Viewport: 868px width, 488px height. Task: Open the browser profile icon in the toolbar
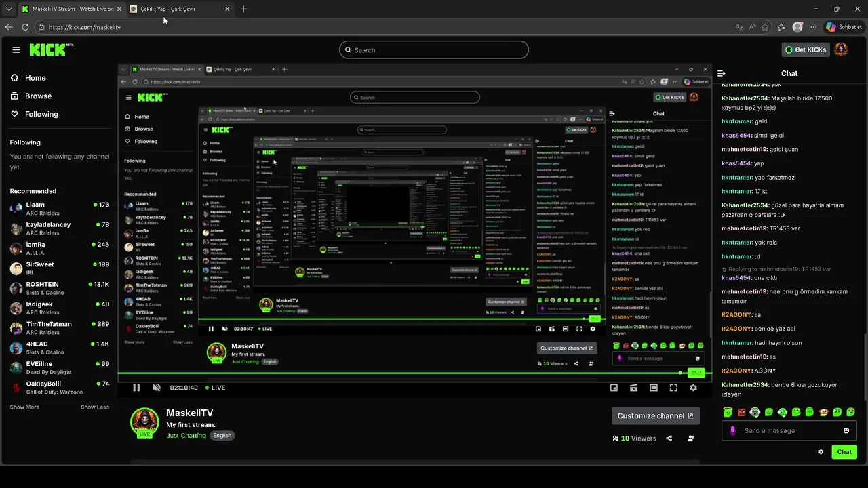click(x=797, y=27)
